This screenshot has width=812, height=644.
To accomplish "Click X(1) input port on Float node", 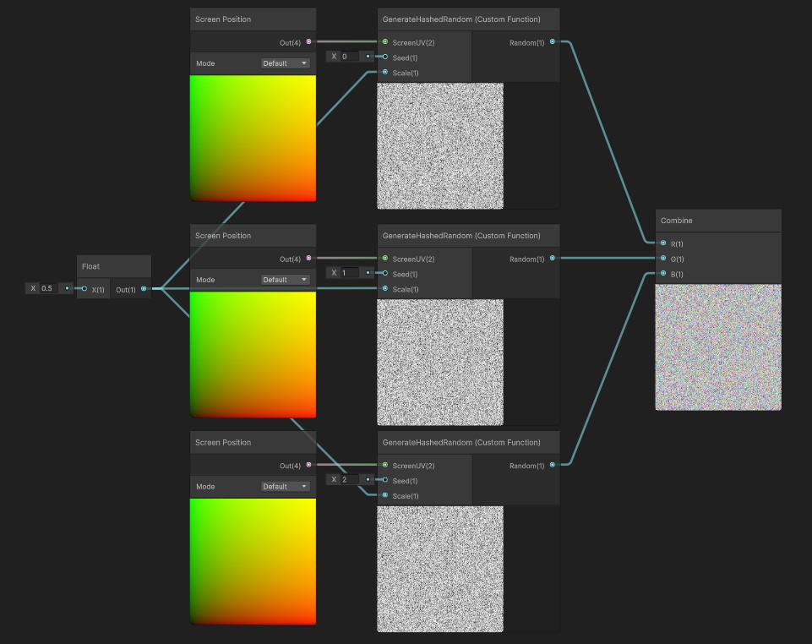I will coord(84,288).
